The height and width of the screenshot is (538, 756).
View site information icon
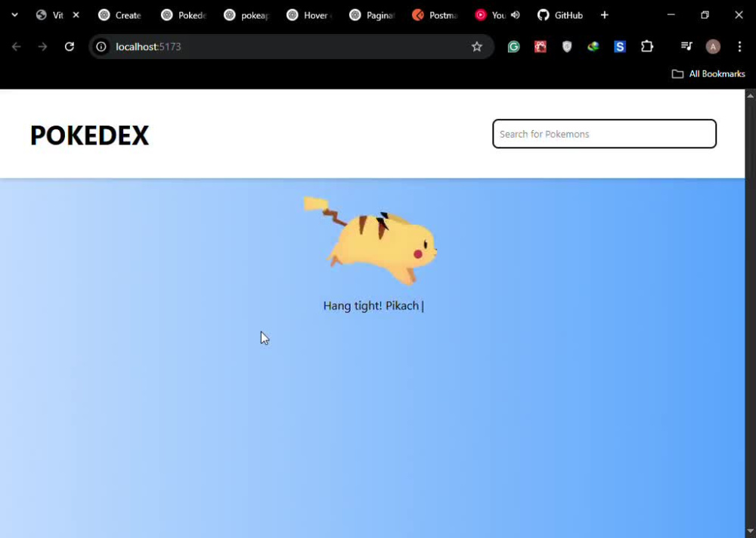[x=101, y=46]
